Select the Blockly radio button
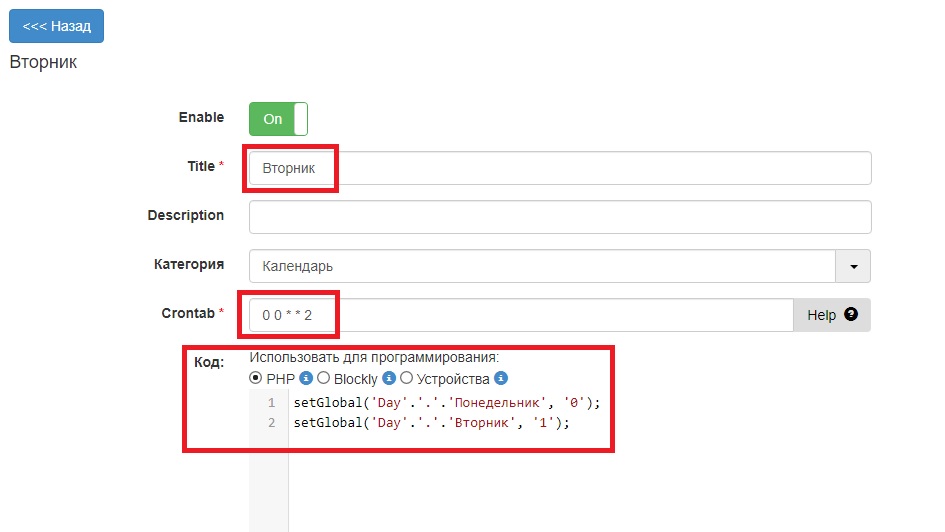945x532 pixels. [323, 379]
